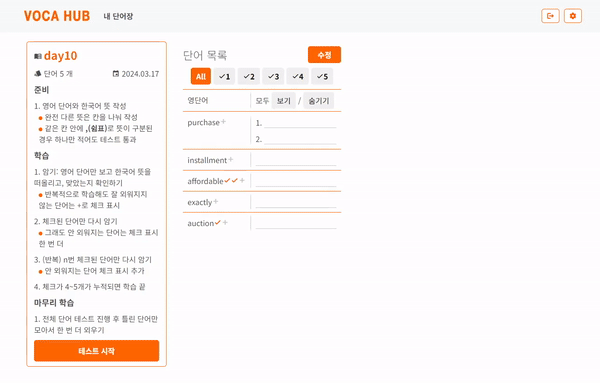Filter words with check count 3

[x=273, y=76]
